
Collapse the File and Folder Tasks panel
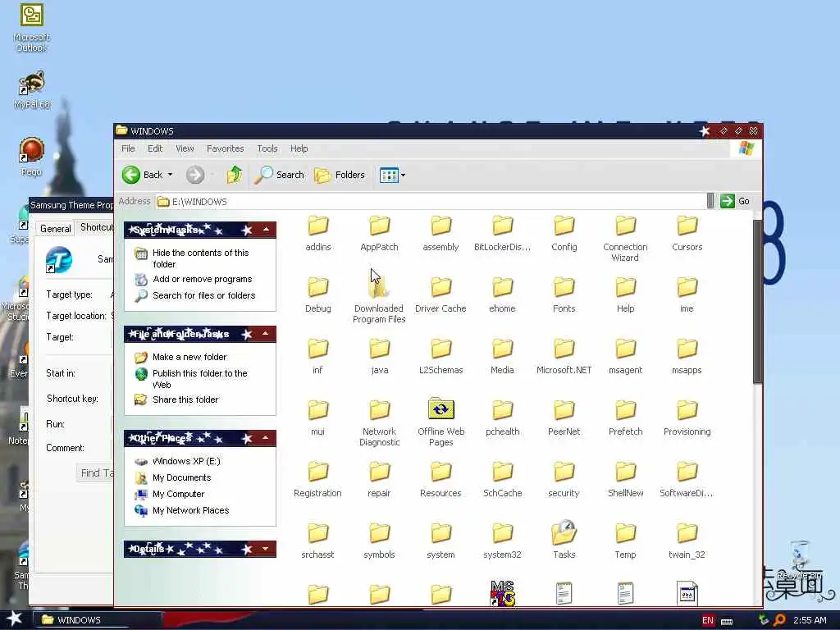click(x=266, y=334)
